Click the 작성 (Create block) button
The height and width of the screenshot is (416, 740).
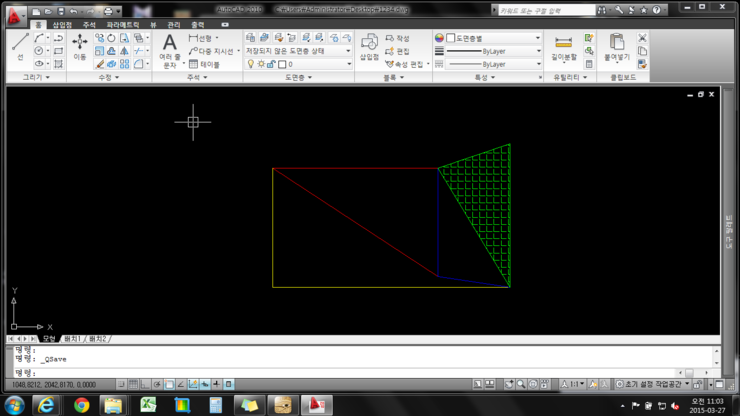point(397,38)
